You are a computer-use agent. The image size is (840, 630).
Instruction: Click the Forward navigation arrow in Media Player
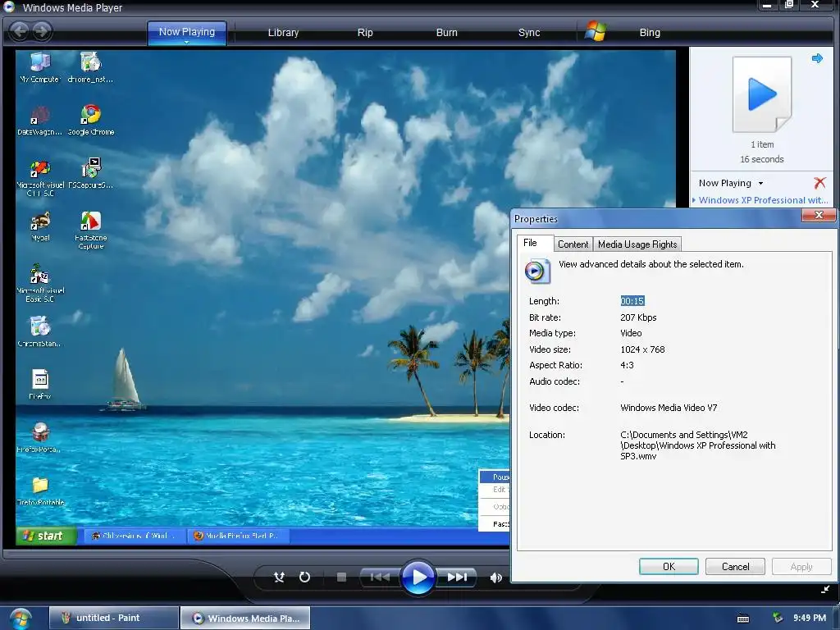pos(43,31)
